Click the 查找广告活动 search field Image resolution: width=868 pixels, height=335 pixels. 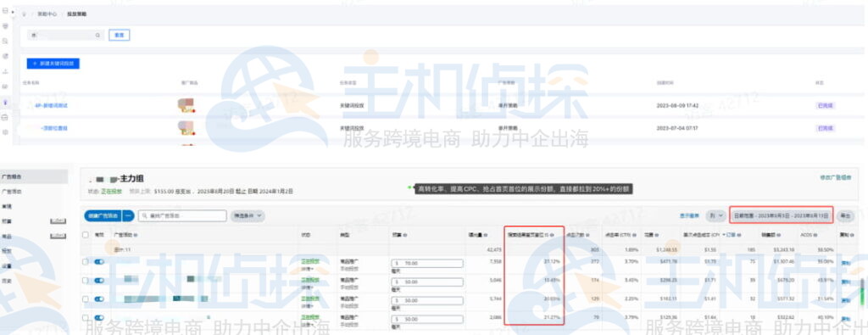[x=182, y=216]
